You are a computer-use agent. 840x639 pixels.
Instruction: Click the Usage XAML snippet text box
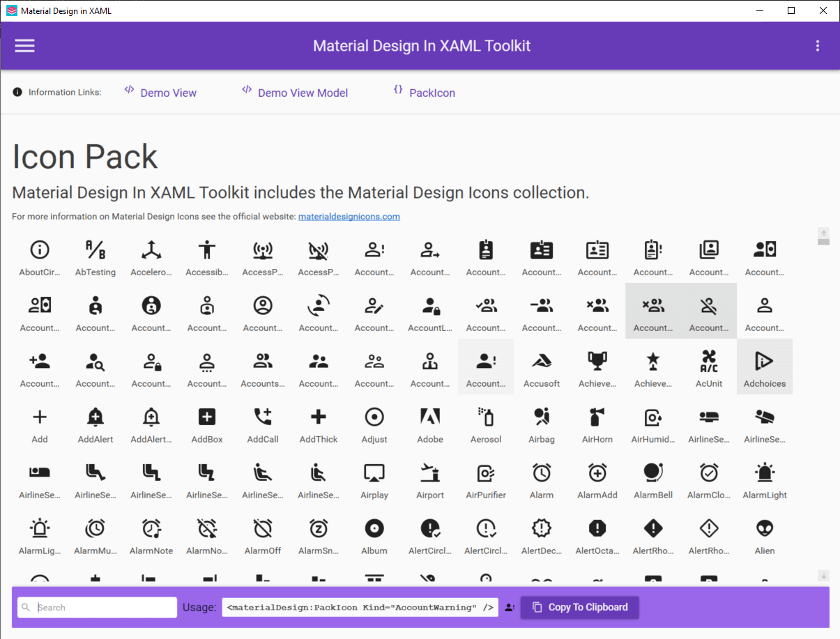pyautogui.click(x=360, y=608)
